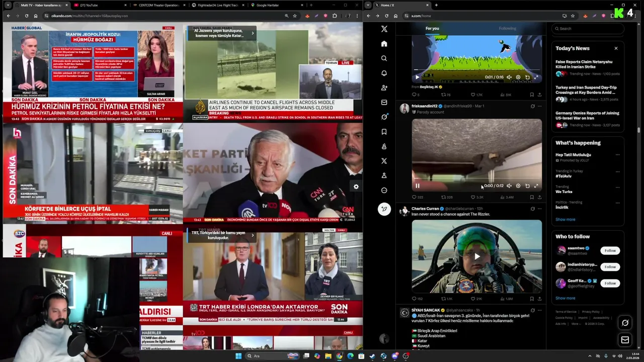
Task: Open Grok floating button at bottom right
Action: tap(625, 323)
